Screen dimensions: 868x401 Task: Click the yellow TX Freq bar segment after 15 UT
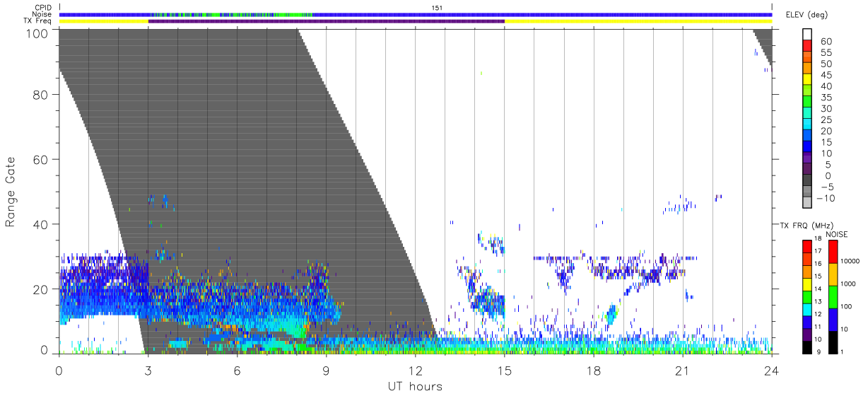[638, 21]
